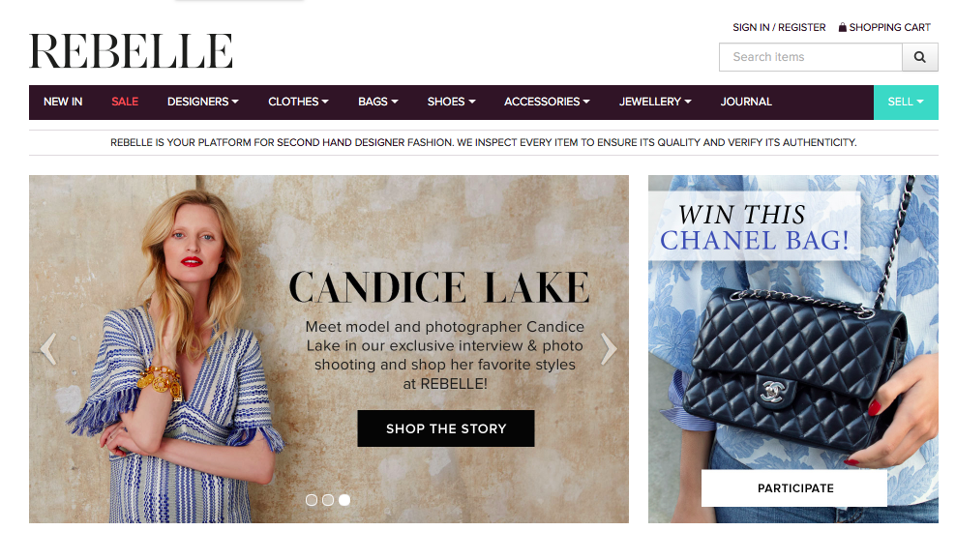Open the New In menu item

[x=63, y=102]
